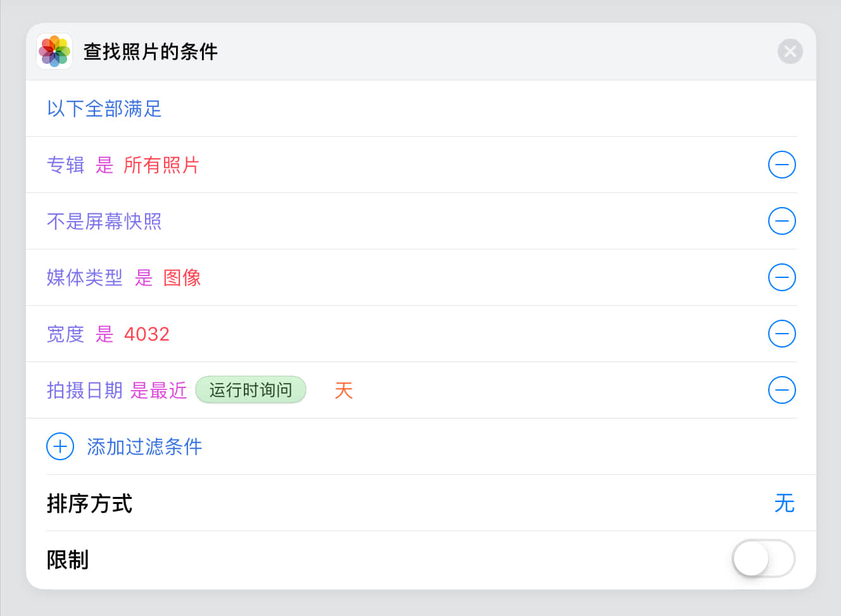Change the 以下全部满足 match mode
This screenshot has width=841, height=616.
click(x=104, y=109)
